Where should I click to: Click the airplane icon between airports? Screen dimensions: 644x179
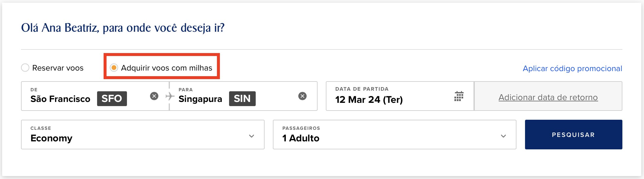[170, 96]
